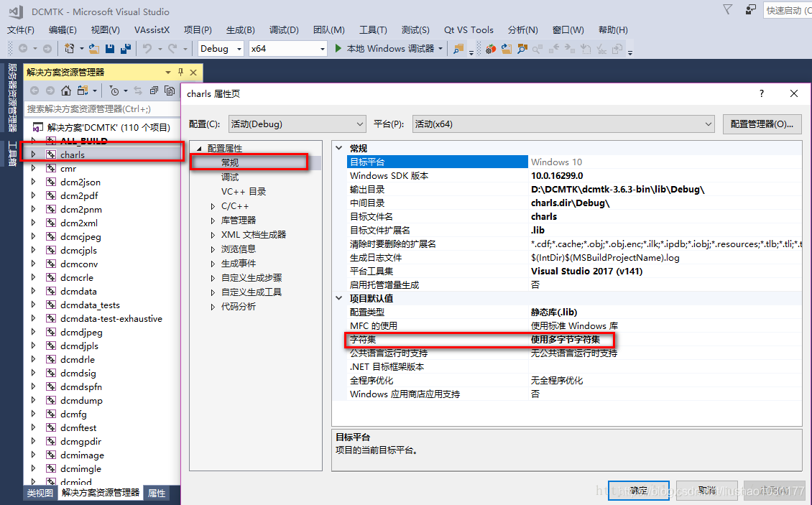
Task: Open the 文件(F) menu
Action: [21, 30]
